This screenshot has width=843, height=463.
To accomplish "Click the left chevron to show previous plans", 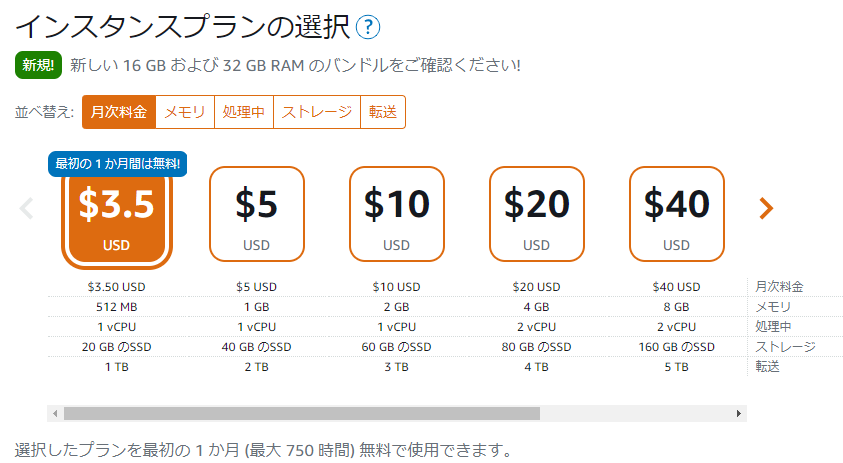I will 27,208.
